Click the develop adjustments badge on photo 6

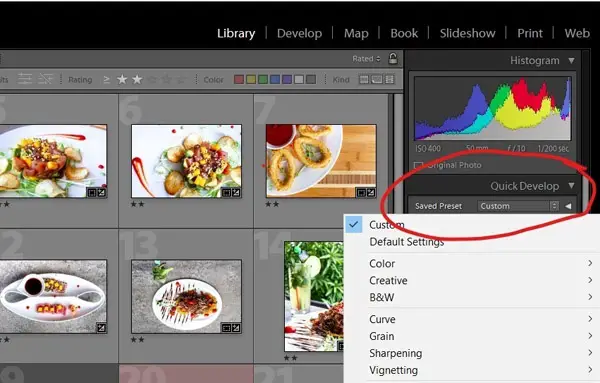(x=236, y=192)
